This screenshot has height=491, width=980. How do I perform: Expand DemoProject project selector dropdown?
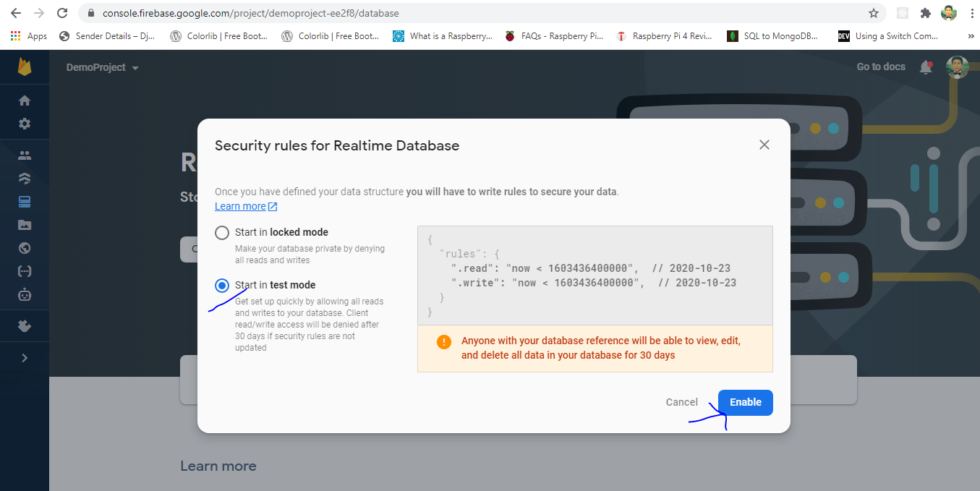[103, 67]
